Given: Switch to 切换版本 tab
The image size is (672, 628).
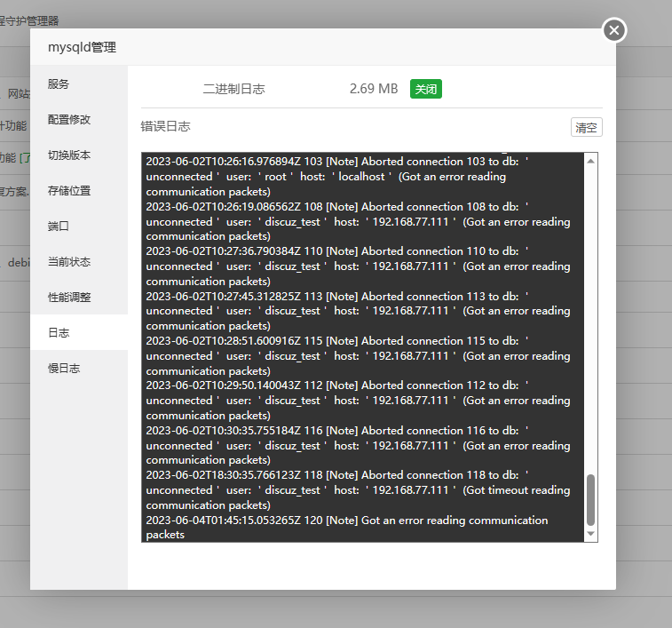Looking at the screenshot, I should point(79,155).
